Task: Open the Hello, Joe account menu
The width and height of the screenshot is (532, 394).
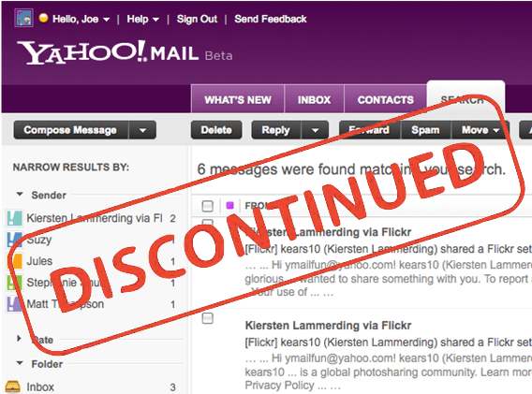Action: [x=81, y=19]
